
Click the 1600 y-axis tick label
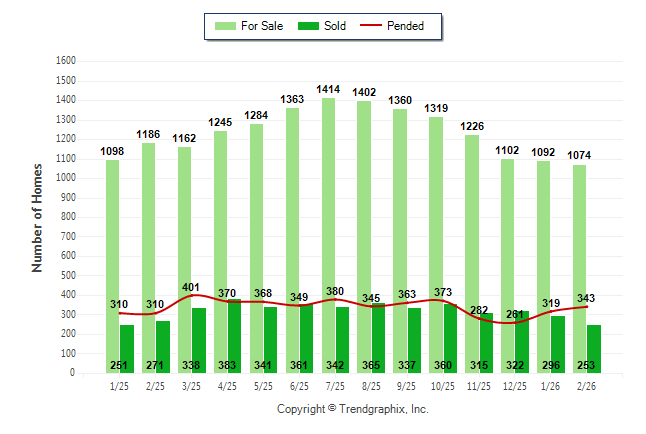click(67, 61)
